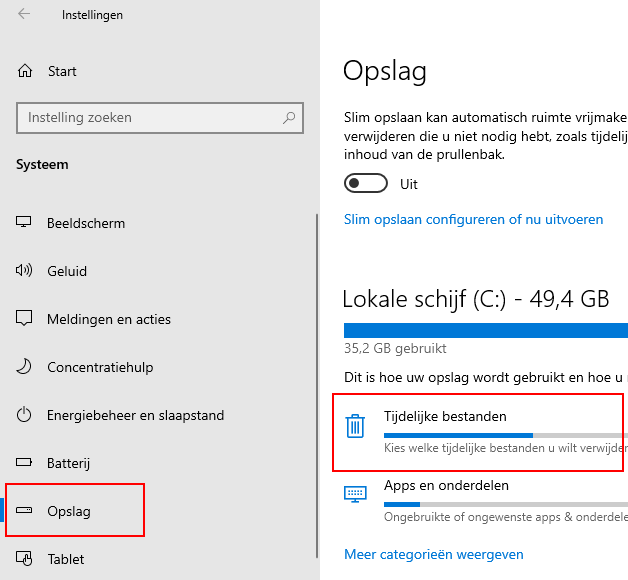Click the Apps en onderdelen icon
This screenshot has width=628, height=580.
355,493
